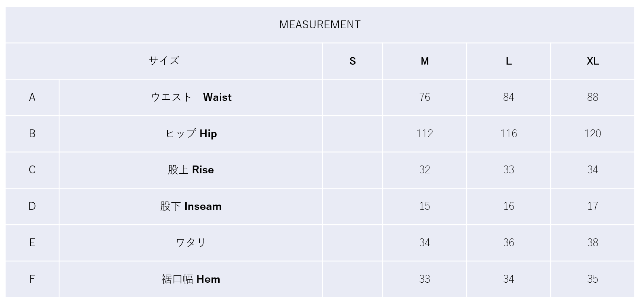The image size is (644, 305).
Task: Select the サイズ header cell
Action: [164, 61]
